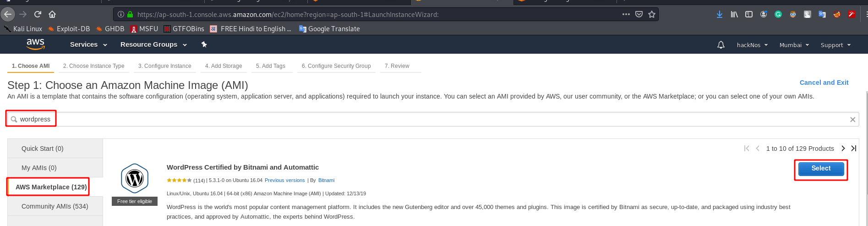The width and height of the screenshot is (868, 226).
Task: Toggle the Firefox sidebar icon
Action: tap(749, 14)
